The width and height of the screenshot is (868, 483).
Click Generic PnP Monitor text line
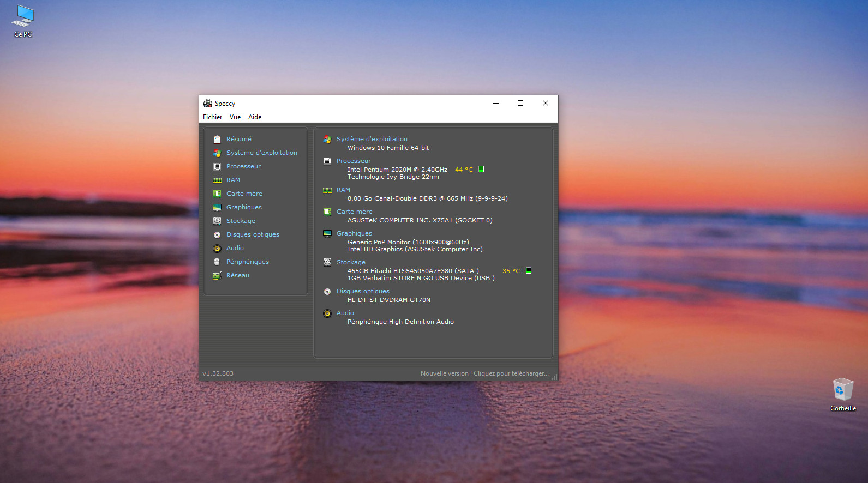pos(408,242)
